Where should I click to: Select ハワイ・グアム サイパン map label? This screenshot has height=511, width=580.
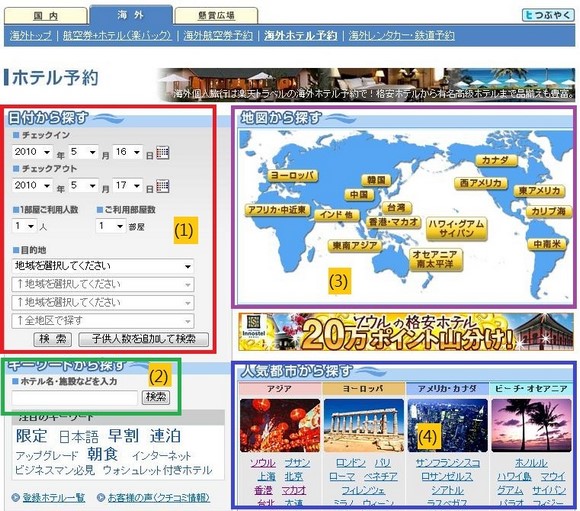coord(456,228)
